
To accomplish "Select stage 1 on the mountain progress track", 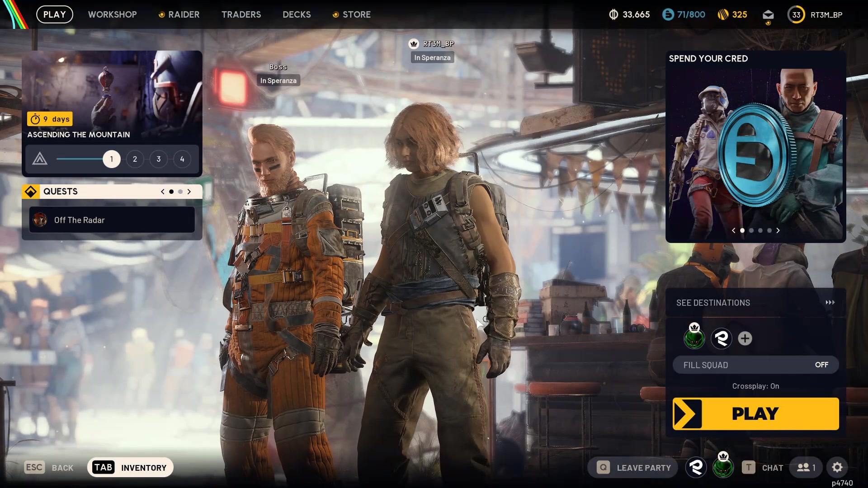I will click(x=112, y=159).
